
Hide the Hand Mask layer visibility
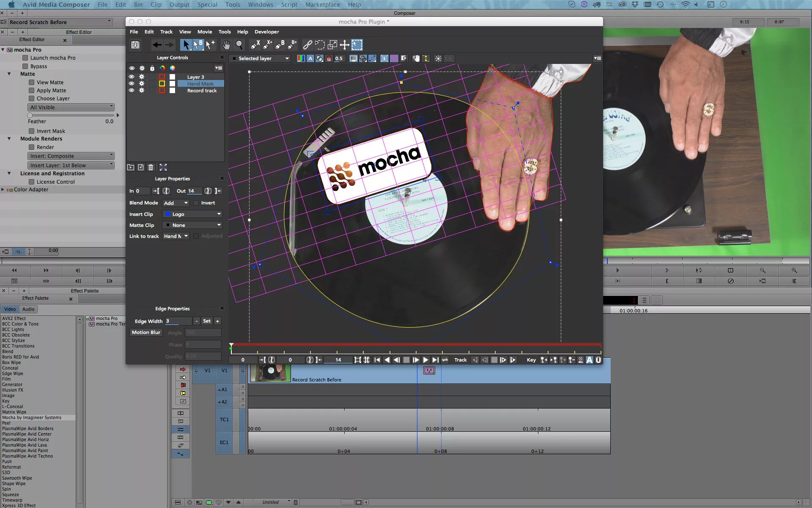click(132, 83)
